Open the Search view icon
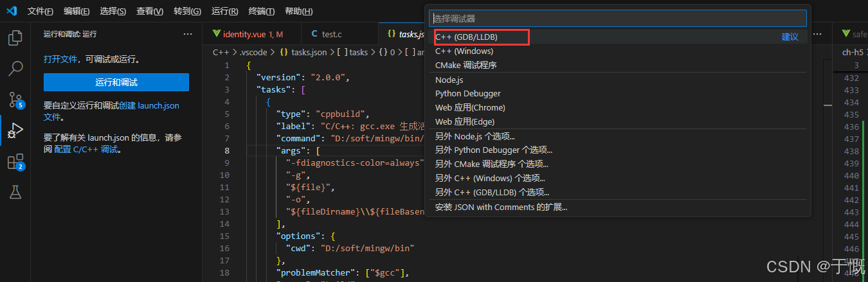 click(x=15, y=68)
